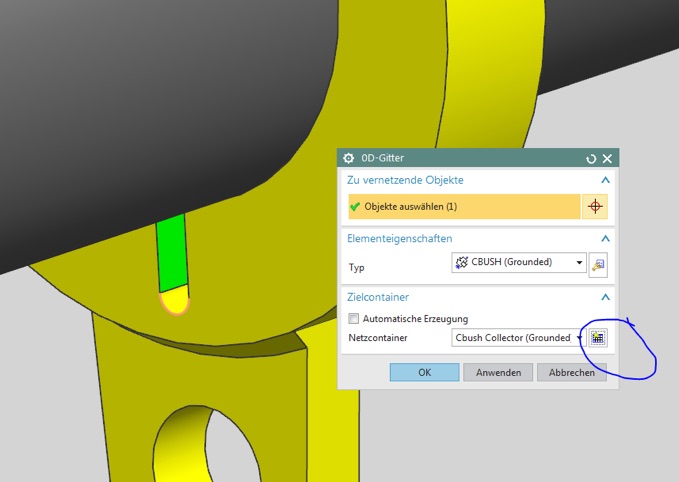Open the 0D-Gitter dialog settings gear
The height and width of the screenshot is (482, 679).
tap(349, 158)
